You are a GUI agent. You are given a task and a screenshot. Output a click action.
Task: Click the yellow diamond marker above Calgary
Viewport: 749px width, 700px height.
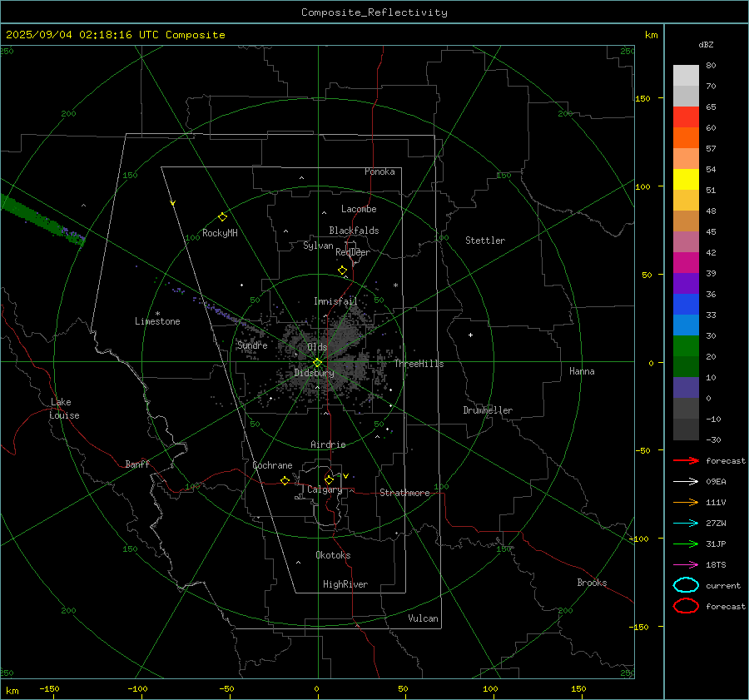(329, 479)
